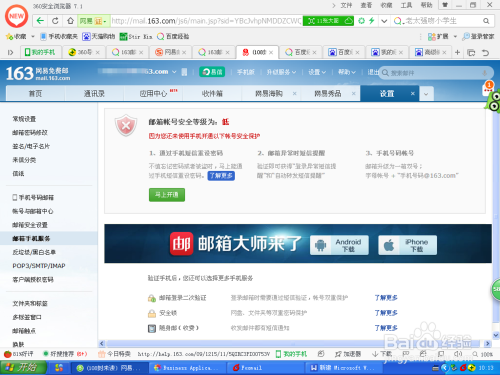Expand the address bar history dropdown arrow

384,21
